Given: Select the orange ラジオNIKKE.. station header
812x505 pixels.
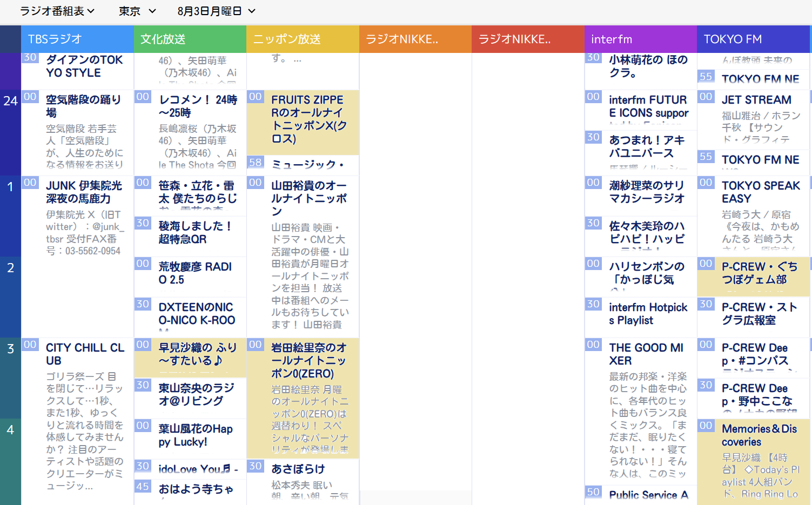Looking at the screenshot, I should click(415, 39).
